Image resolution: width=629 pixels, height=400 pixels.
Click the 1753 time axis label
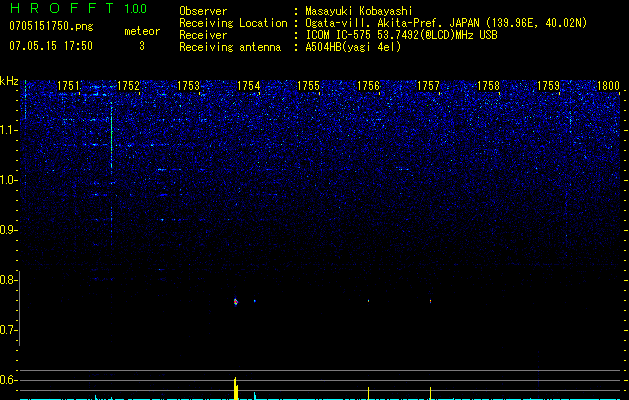pyautogui.click(x=188, y=86)
